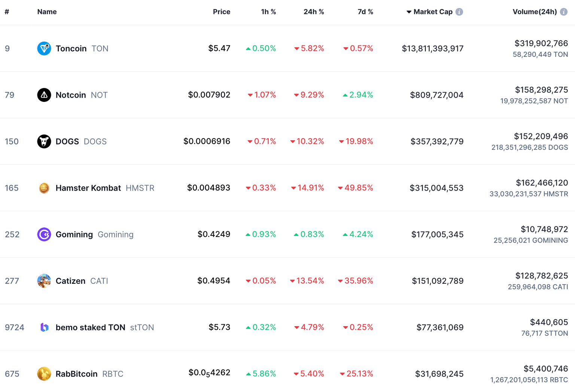Click the Toncoin logo
Screen dimensions: 575x392
click(44, 48)
